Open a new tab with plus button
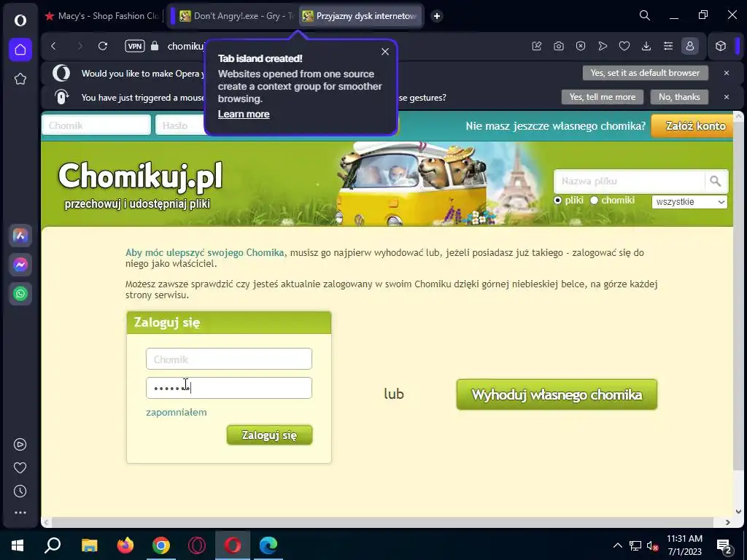The image size is (747, 560). click(436, 16)
